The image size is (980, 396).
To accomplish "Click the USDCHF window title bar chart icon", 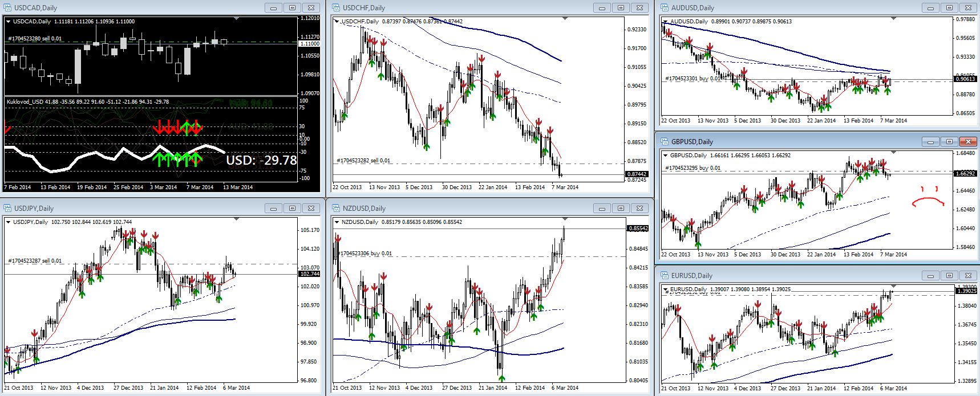I will [x=335, y=8].
